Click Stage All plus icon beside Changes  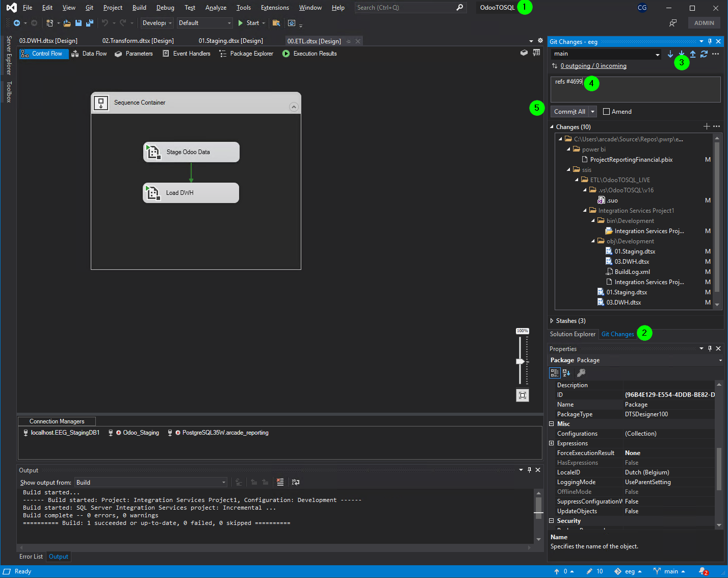coord(707,127)
